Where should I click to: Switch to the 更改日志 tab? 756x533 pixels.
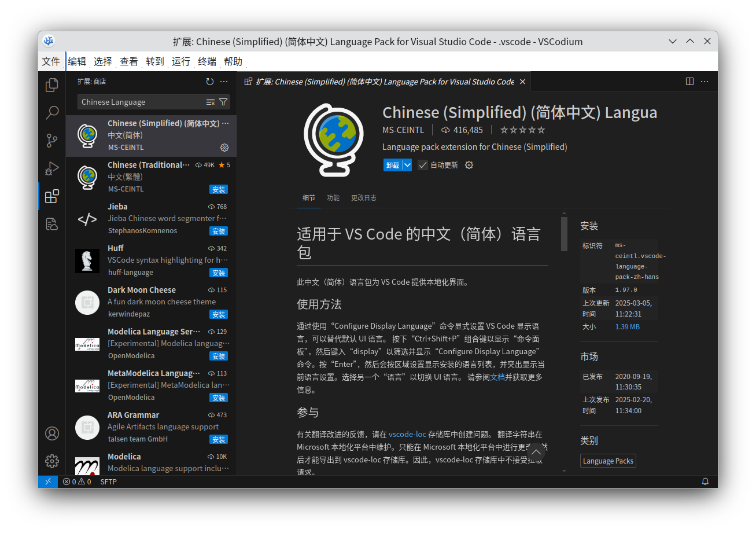tap(364, 197)
